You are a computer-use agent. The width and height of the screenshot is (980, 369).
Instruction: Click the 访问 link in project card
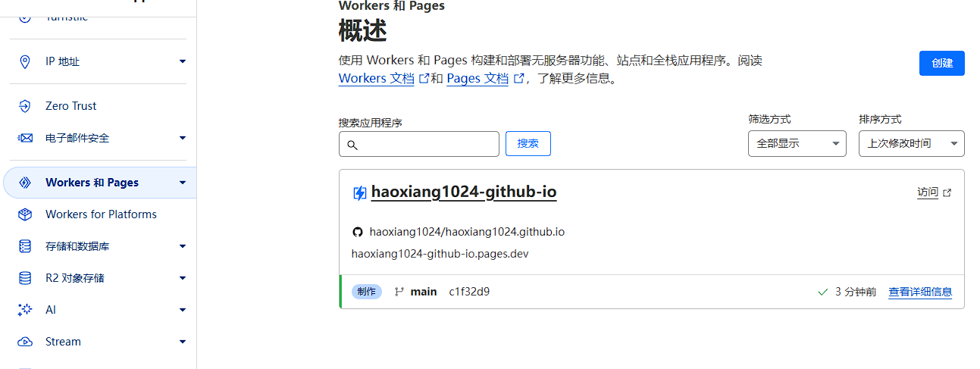coord(928,192)
